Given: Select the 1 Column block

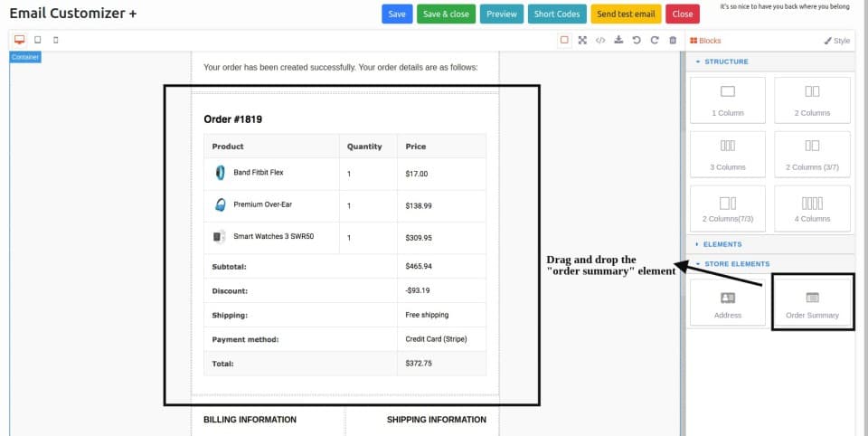Looking at the screenshot, I should point(727,100).
